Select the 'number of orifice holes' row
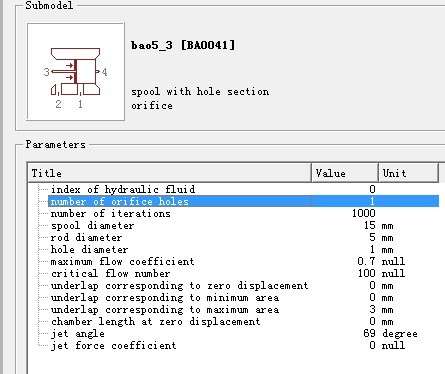445x374 pixels. click(243, 201)
